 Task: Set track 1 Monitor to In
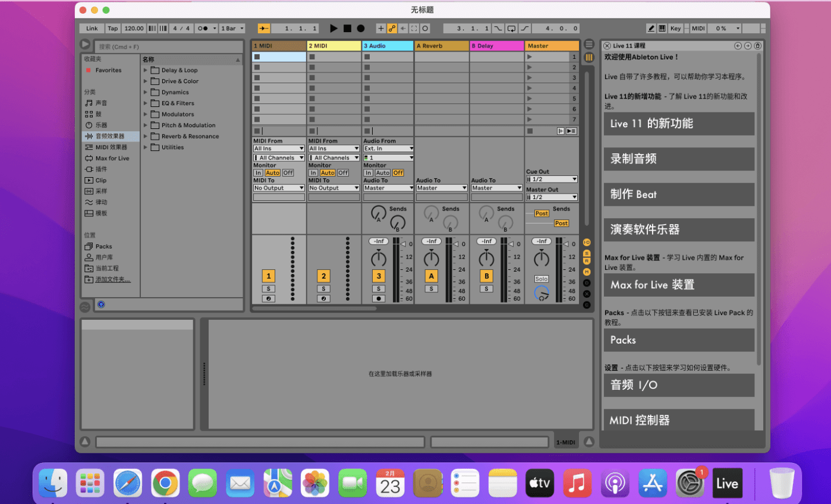tap(258, 173)
